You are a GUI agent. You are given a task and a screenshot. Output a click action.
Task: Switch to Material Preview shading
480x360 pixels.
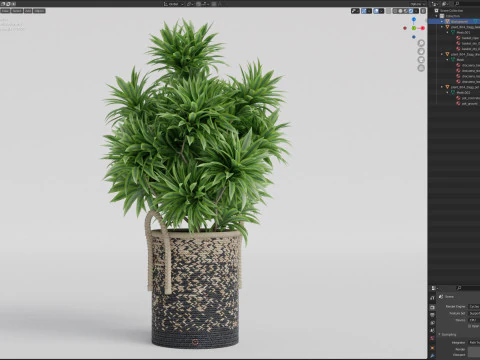pyautogui.click(x=406, y=11)
